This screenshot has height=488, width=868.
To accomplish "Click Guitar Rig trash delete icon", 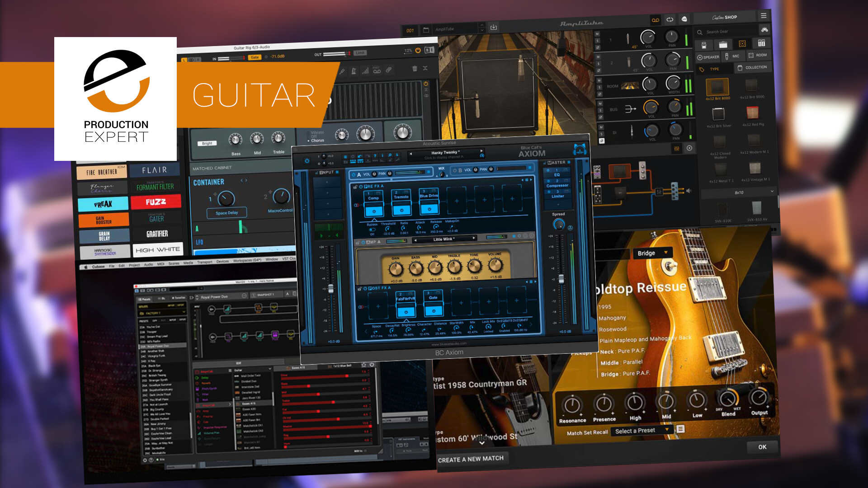I will point(415,68).
